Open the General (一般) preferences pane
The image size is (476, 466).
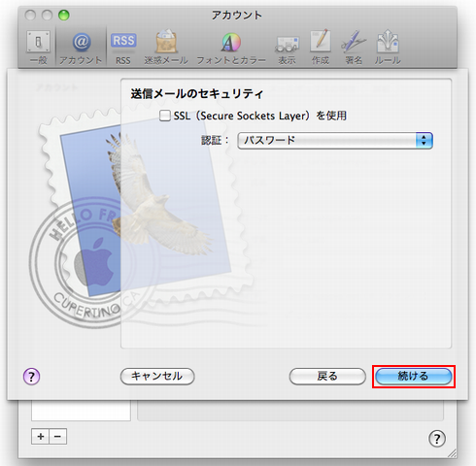tap(38, 48)
